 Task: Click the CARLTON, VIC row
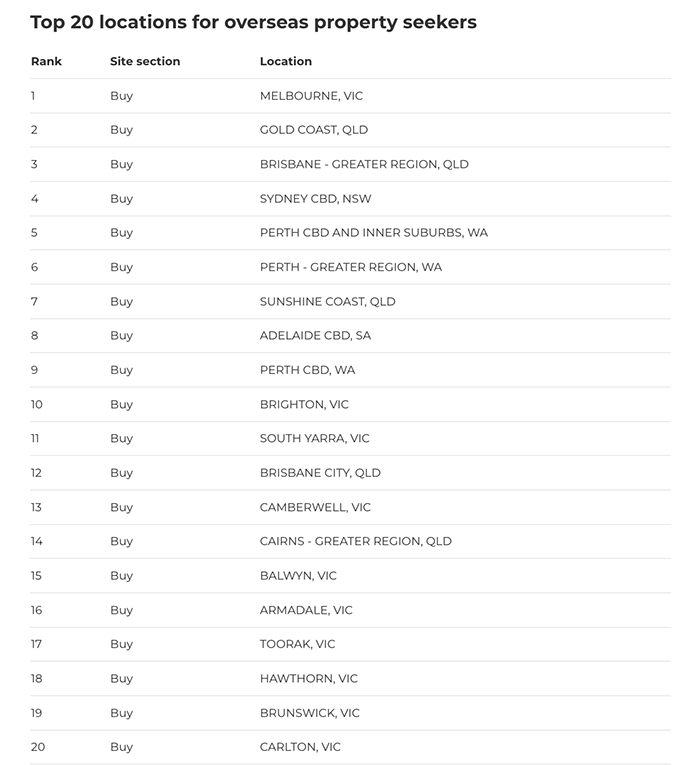[x=350, y=747]
